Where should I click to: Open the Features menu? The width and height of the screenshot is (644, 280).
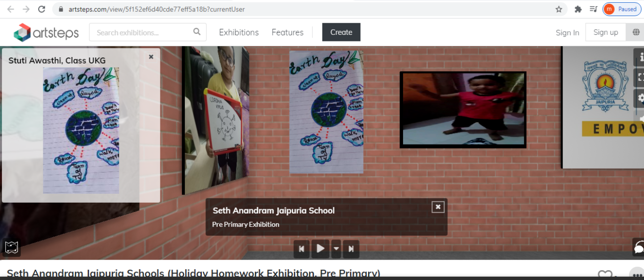tap(288, 33)
